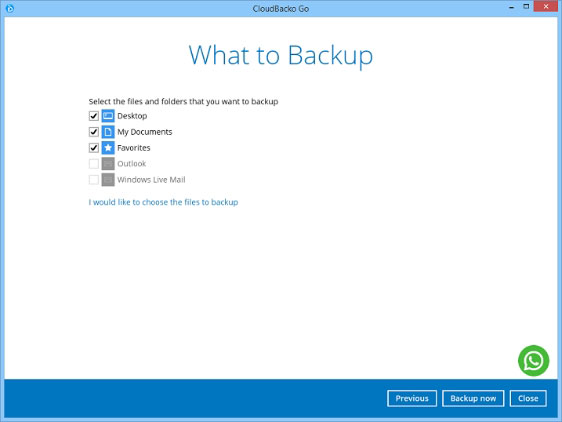
Task: Click 'Select the files and folders' instruction text
Action: click(183, 101)
